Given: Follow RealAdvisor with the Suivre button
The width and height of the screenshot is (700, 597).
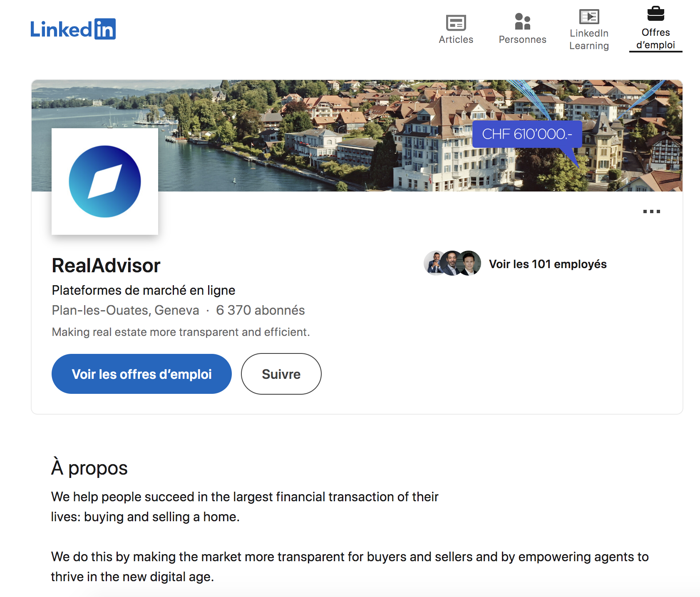Looking at the screenshot, I should click(281, 374).
